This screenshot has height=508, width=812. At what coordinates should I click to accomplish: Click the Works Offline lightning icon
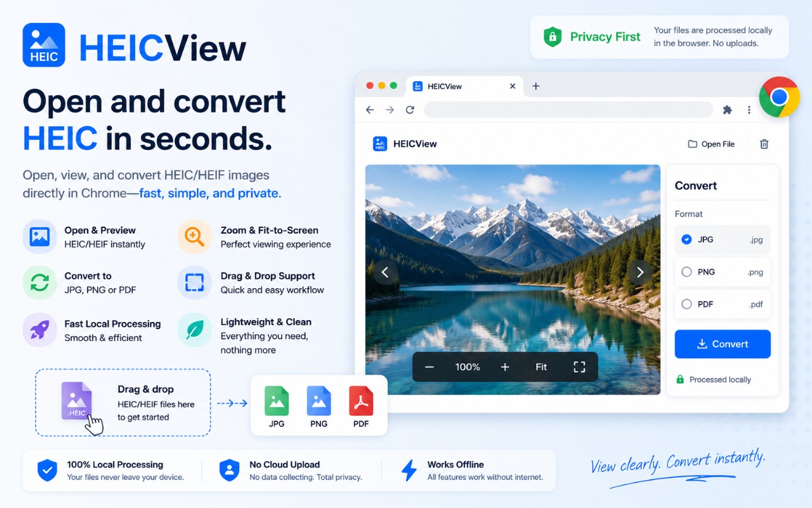(409, 471)
